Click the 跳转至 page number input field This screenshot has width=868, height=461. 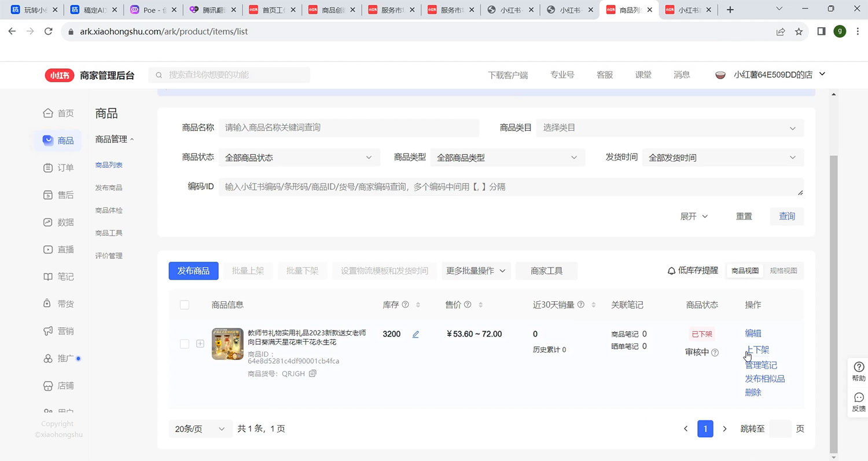point(779,429)
